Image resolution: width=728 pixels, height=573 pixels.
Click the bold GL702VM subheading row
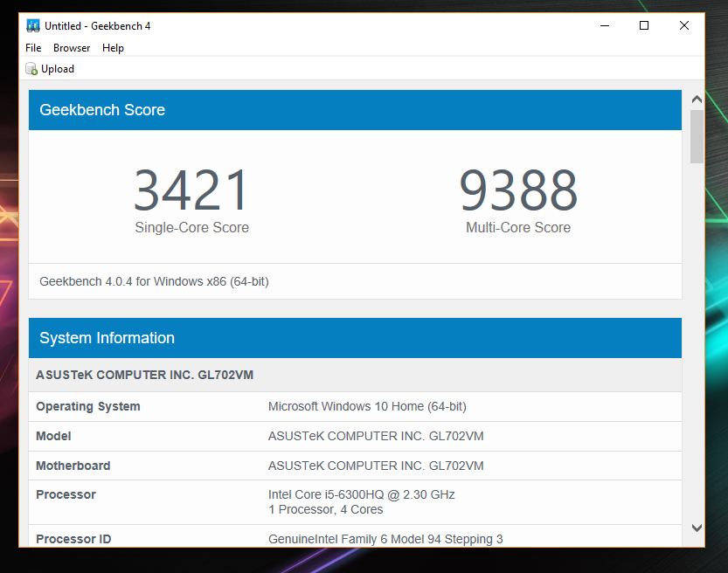point(355,375)
